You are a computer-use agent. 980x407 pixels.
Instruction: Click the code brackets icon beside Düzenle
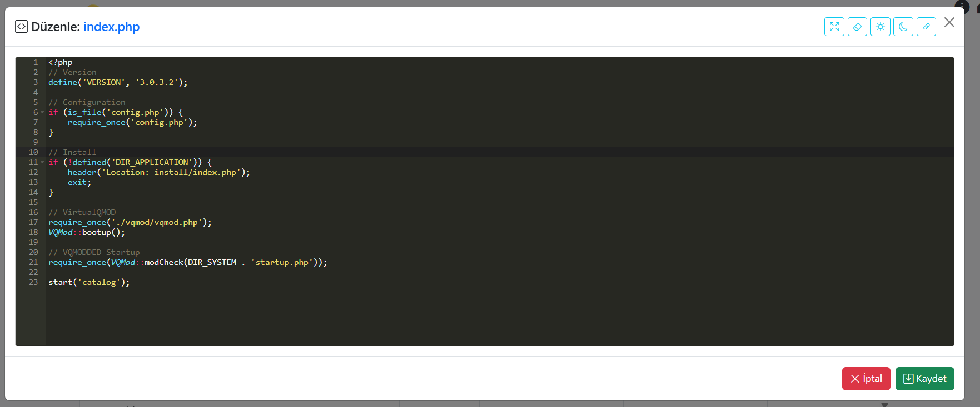coord(21,27)
